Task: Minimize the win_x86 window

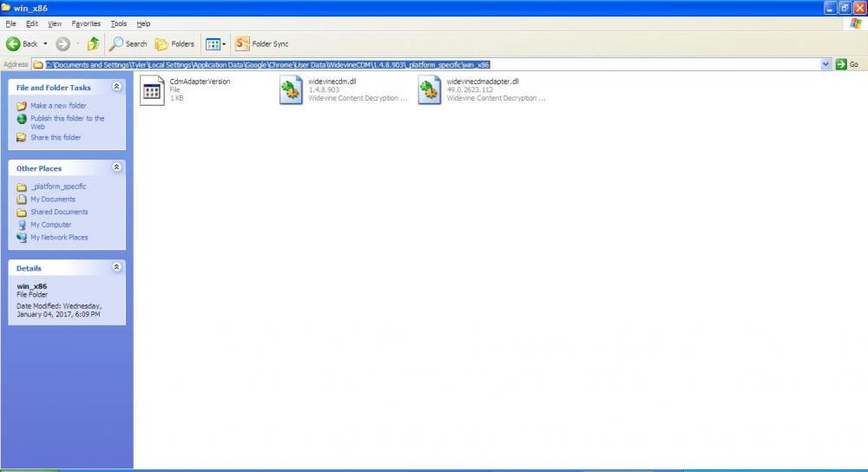Action: click(x=831, y=8)
